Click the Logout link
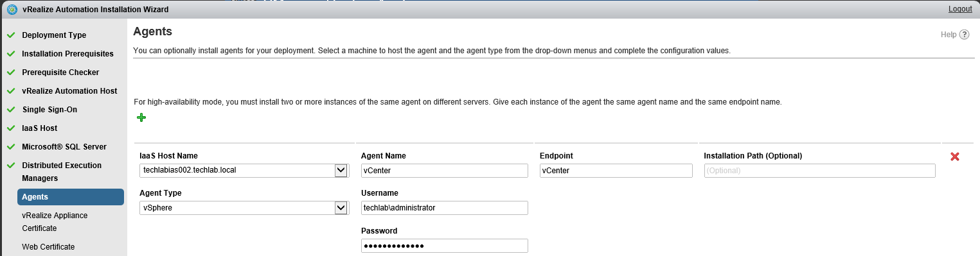Screen dimensions: 980x256 (x=960, y=9)
